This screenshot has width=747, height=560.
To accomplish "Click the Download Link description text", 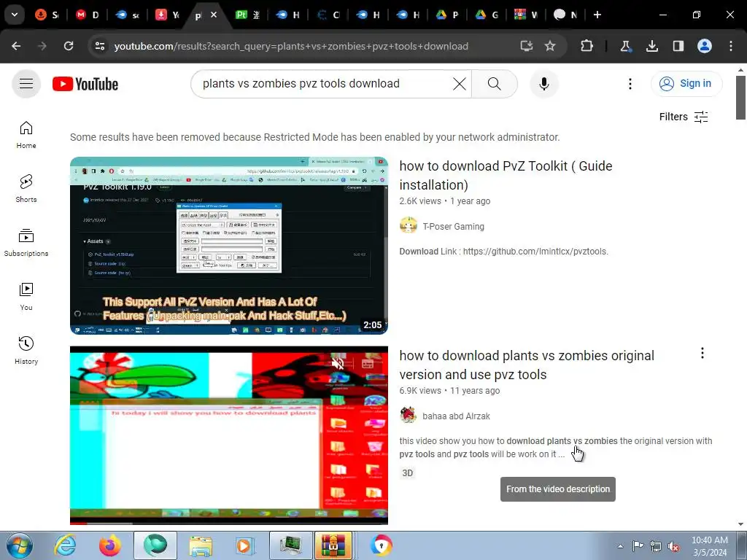I will click(x=503, y=252).
